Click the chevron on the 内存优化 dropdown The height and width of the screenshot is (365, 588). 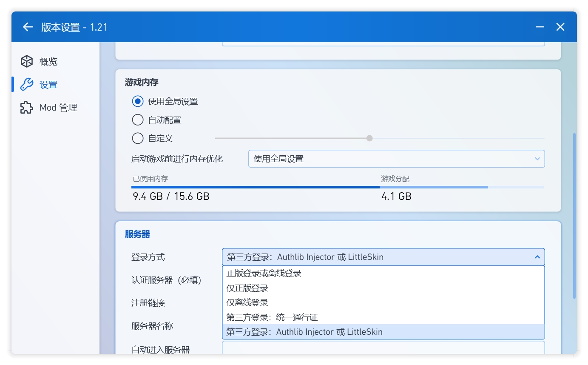click(x=537, y=158)
